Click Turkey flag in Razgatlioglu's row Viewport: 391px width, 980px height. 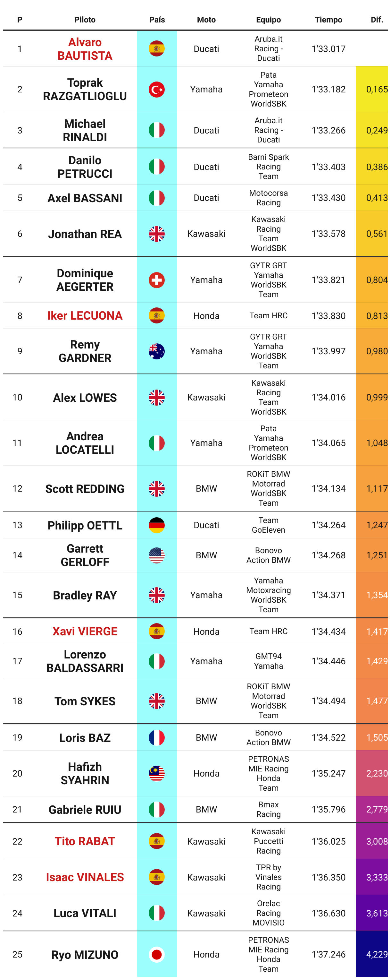(156, 90)
